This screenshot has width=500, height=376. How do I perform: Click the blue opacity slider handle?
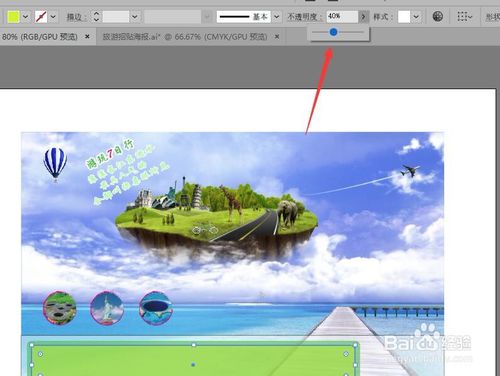(333, 32)
